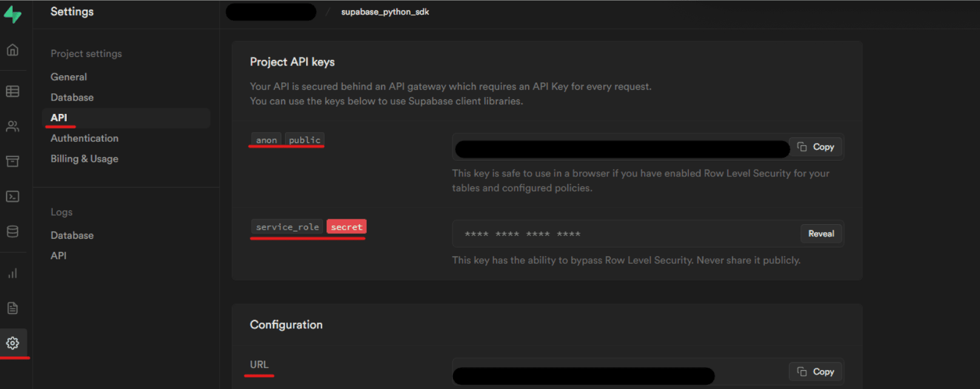
Task: Select Database under Project settings
Action: (x=72, y=98)
